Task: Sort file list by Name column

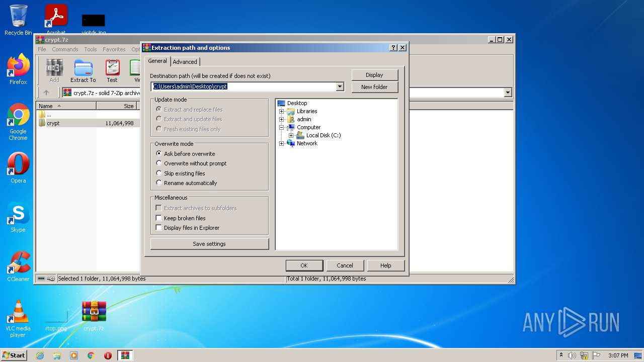Action: pos(66,106)
